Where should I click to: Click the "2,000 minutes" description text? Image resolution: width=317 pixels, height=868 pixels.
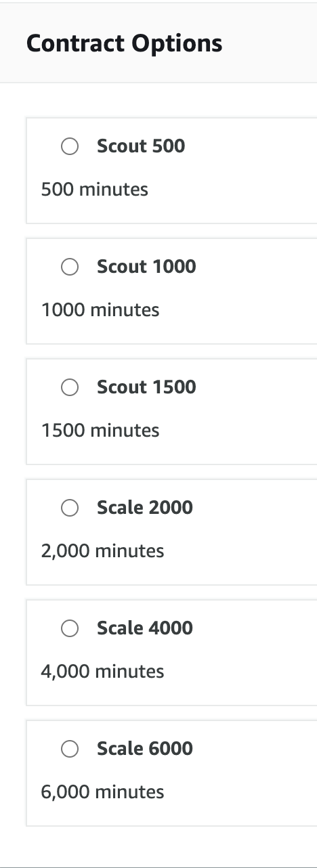102,551
